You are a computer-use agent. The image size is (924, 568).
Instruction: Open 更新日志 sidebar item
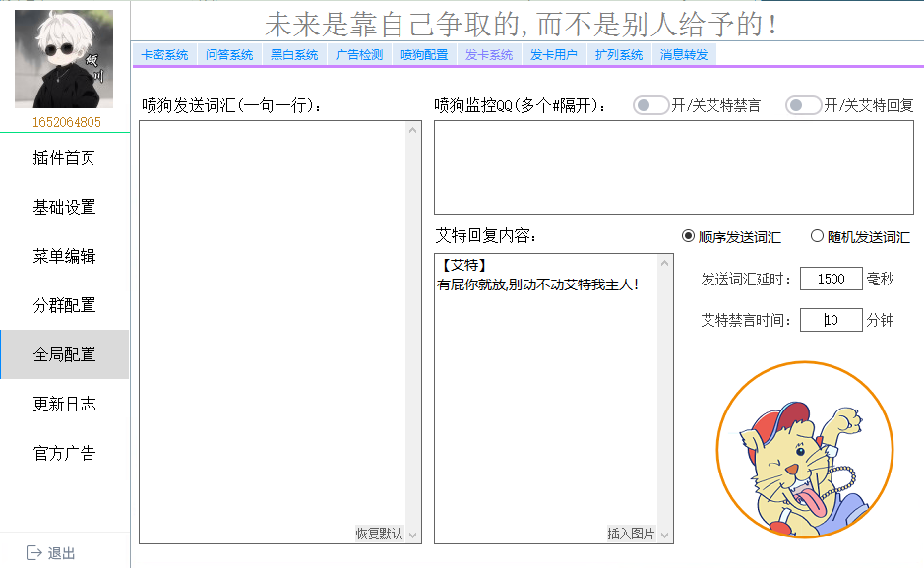coord(64,404)
